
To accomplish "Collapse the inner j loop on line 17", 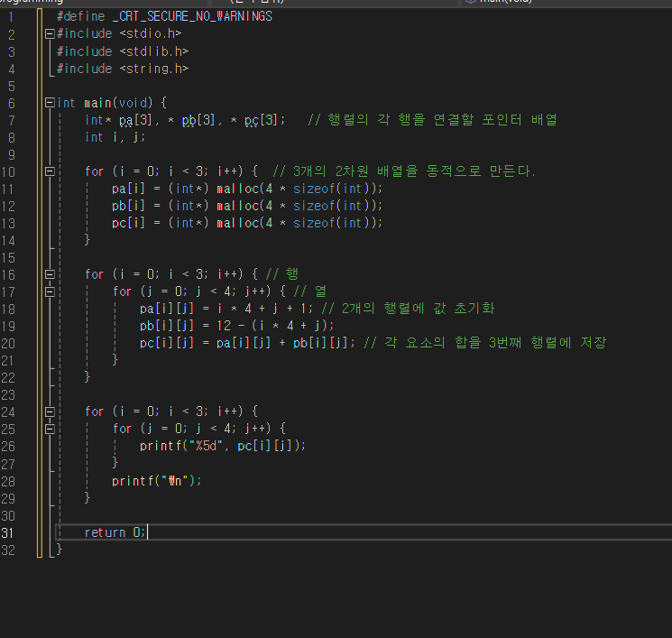I will 50,292.
